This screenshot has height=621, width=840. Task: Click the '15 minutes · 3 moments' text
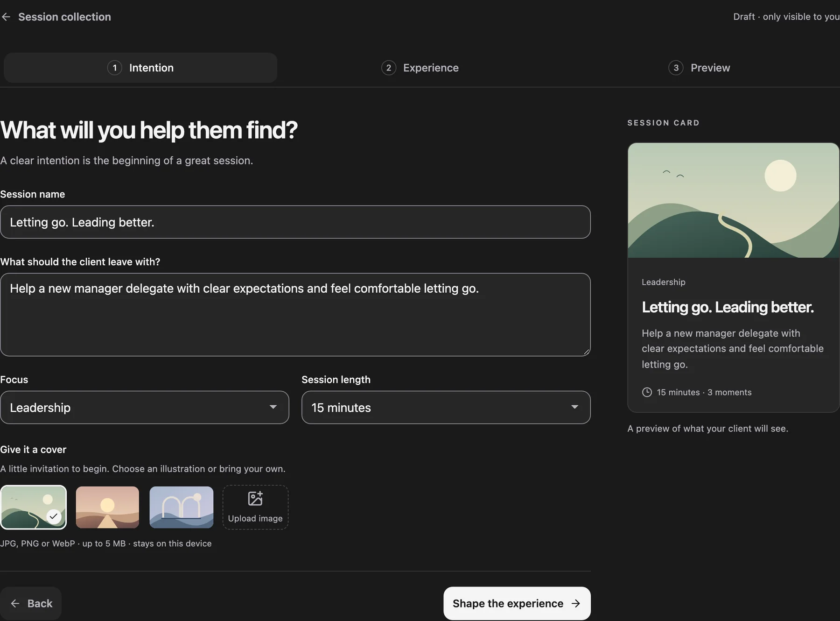click(704, 392)
